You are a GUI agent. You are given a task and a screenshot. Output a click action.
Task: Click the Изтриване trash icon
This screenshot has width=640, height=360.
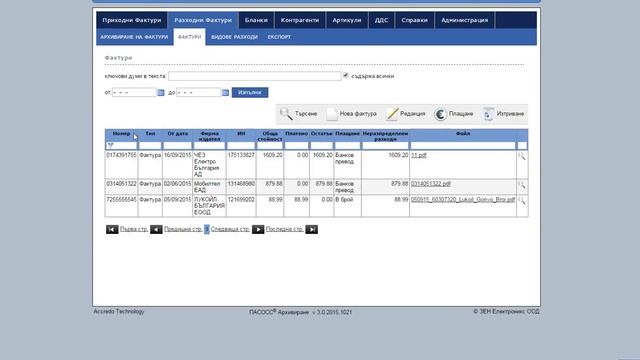coord(488,114)
